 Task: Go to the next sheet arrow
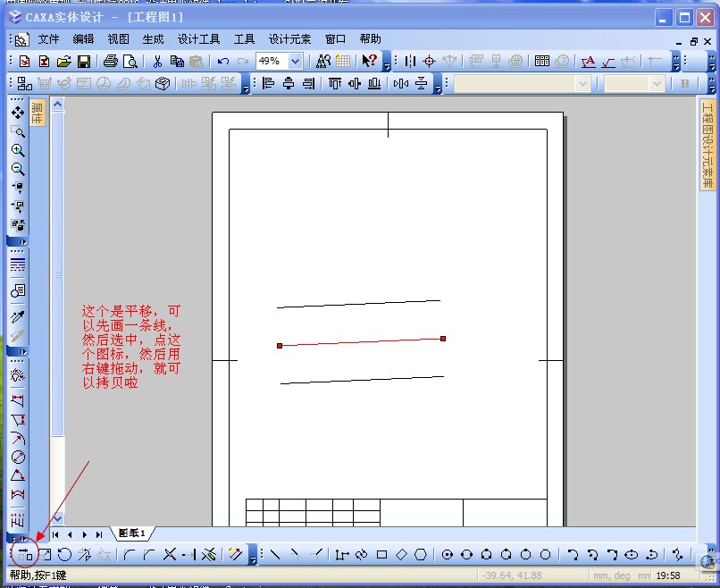pos(85,534)
